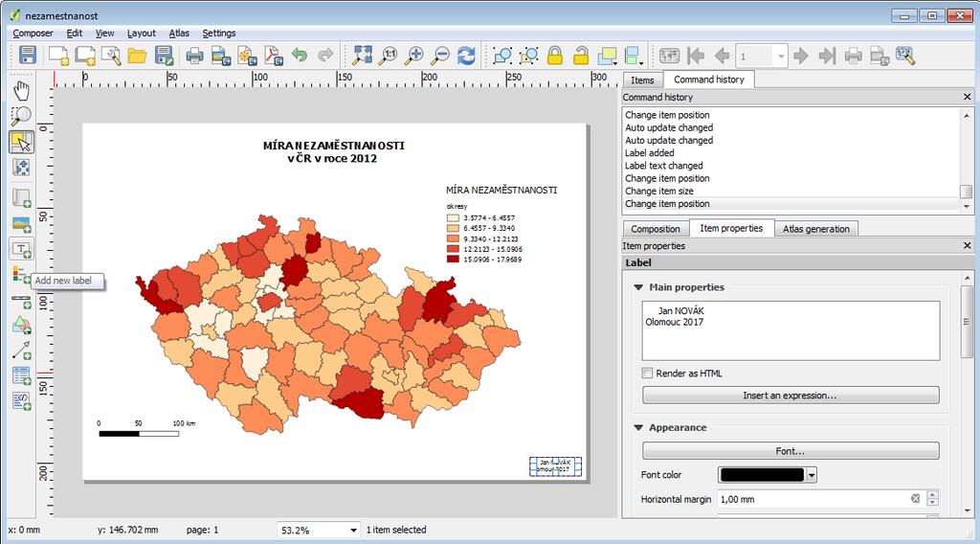Click the Insert an expression... button
The image size is (980, 544).
click(791, 396)
